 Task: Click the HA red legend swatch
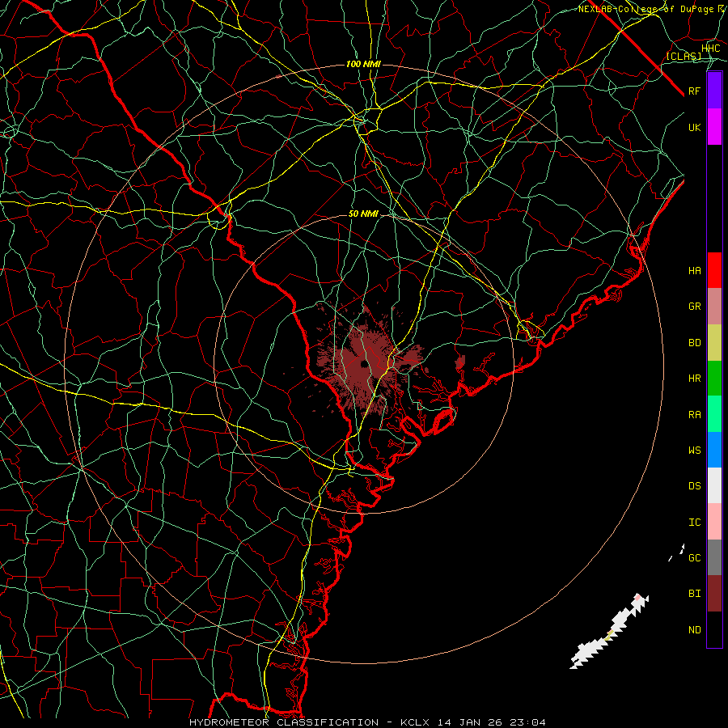point(714,270)
